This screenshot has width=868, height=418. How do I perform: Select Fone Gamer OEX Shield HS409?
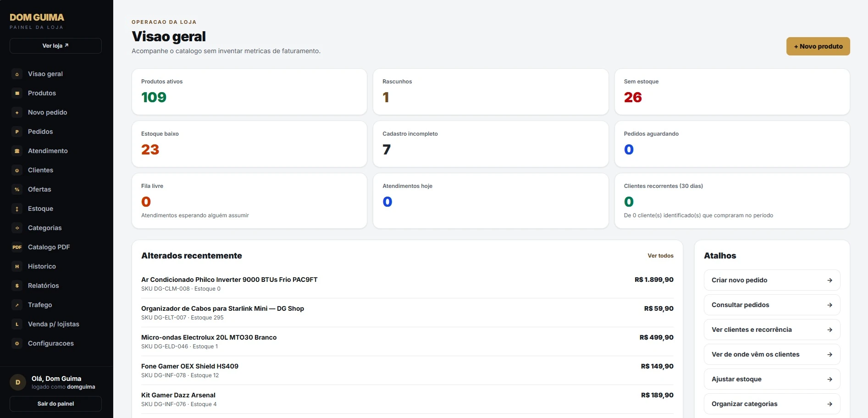(x=407, y=370)
